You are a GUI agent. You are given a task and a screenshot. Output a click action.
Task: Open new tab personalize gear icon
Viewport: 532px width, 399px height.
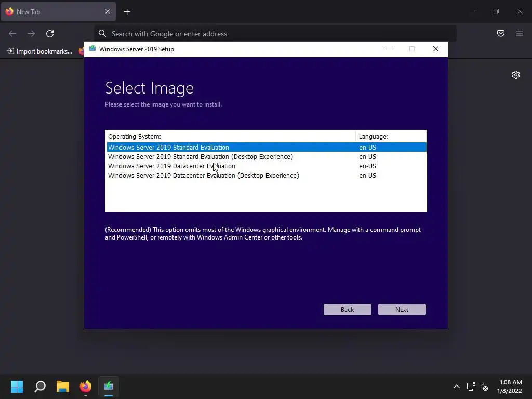pyautogui.click(x=516, y=75)
